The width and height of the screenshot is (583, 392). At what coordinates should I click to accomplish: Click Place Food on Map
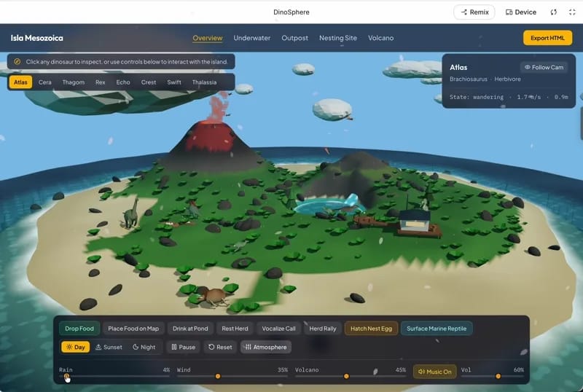(x=133, y=329)
